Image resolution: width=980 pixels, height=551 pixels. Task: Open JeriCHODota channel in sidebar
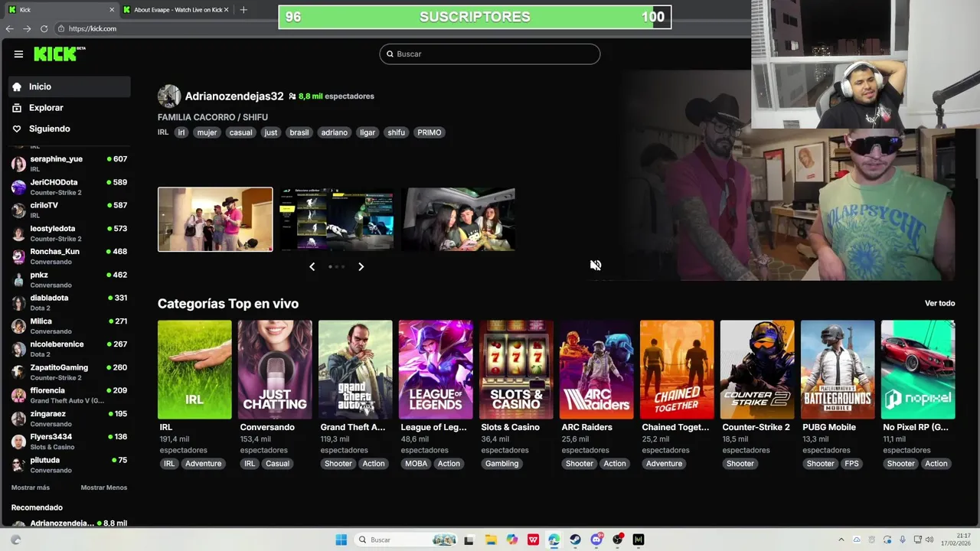coord(69,187)
